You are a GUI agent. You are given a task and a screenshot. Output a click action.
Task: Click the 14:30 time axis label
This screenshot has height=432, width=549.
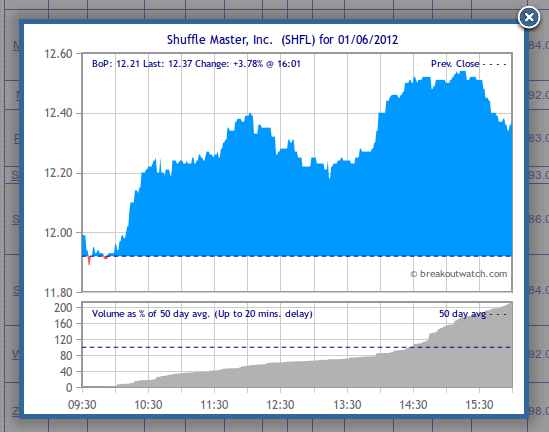(x=413, y=405)
